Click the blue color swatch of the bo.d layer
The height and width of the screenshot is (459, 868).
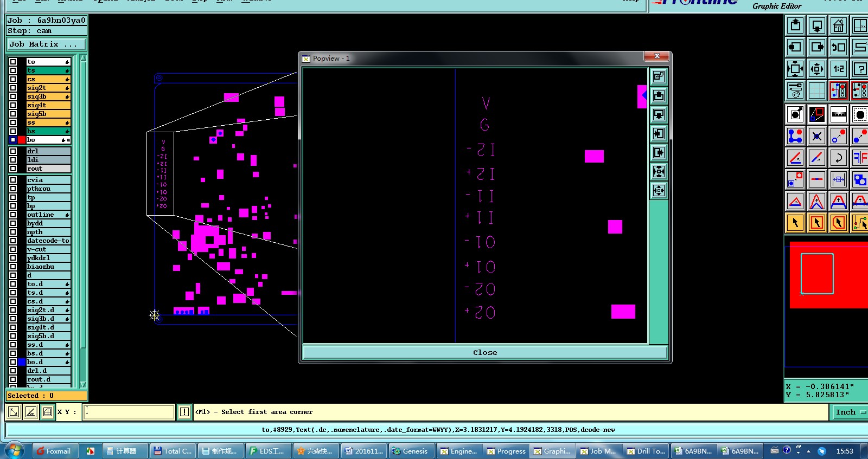click(x=22, y=362)
